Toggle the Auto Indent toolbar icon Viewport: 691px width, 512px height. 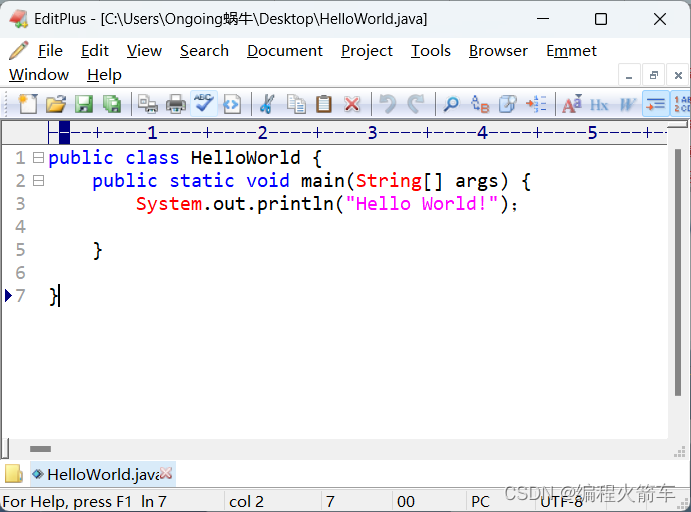coord(656,104)
